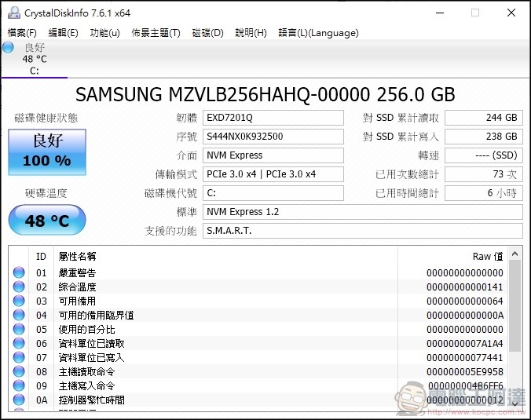Viewport: 531px width, 420px height.
Task: Close the CrystalDiskInfo window
Action: coord(511,13)
